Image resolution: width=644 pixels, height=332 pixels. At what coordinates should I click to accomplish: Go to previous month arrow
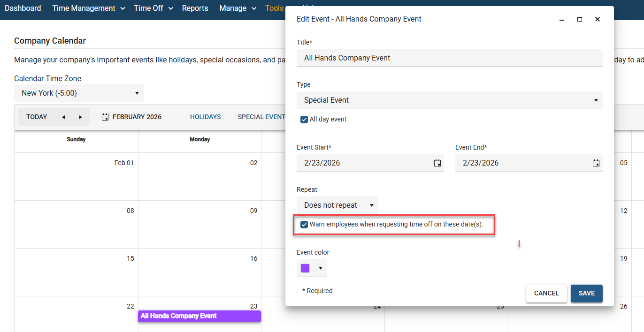(63, 117)
